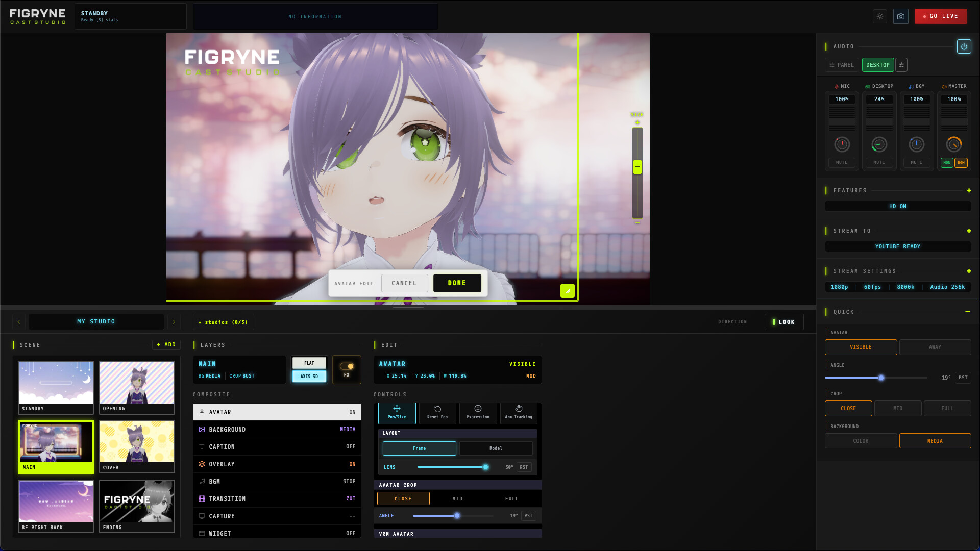Click the brightness sun icon in header
The image size is (980, 551).
click(880, 16)
